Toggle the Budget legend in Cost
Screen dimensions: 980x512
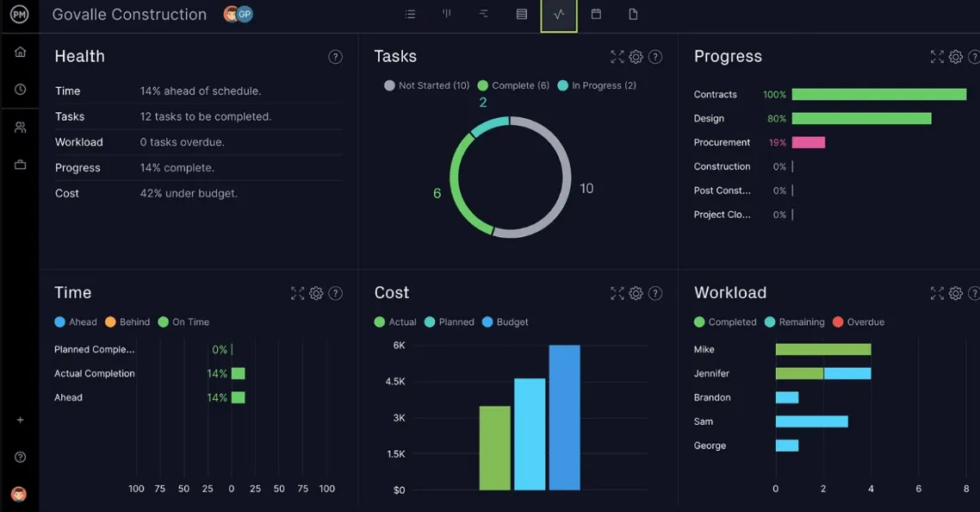pos(505,322)
